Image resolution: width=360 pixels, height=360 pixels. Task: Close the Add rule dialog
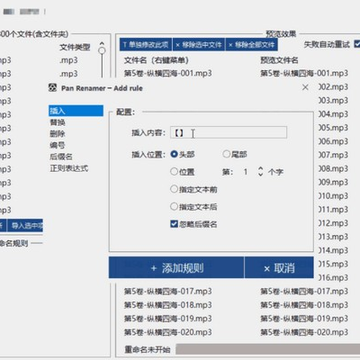coord(305,88)
